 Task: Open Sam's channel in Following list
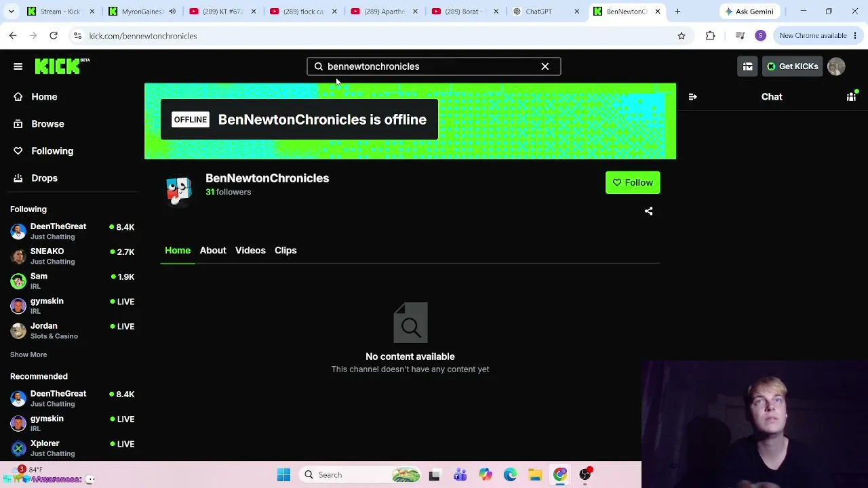(72, 281)
